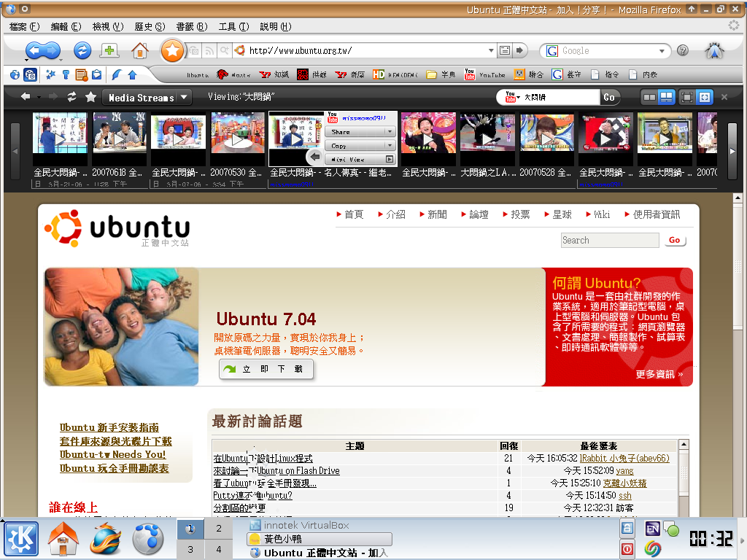The width and height of the screenshot is (747, 560).
Task: Click the 立即下載 download button
Action: (266, 369)
